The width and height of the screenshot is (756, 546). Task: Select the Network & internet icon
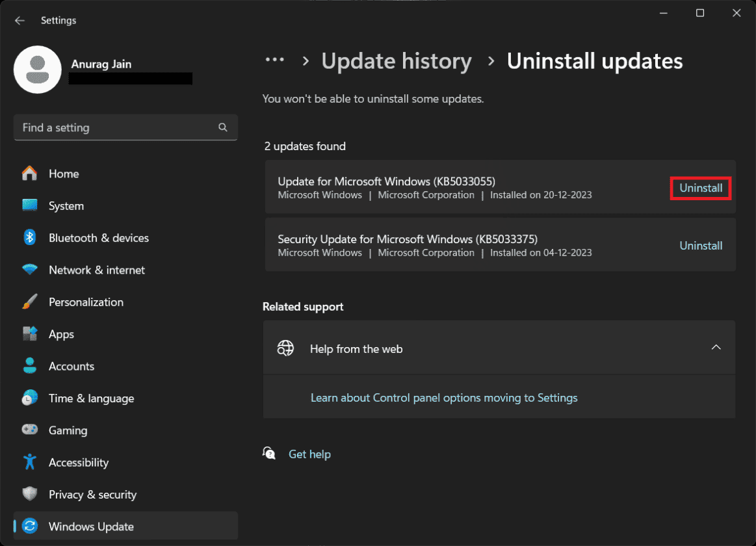pos(29,270)
